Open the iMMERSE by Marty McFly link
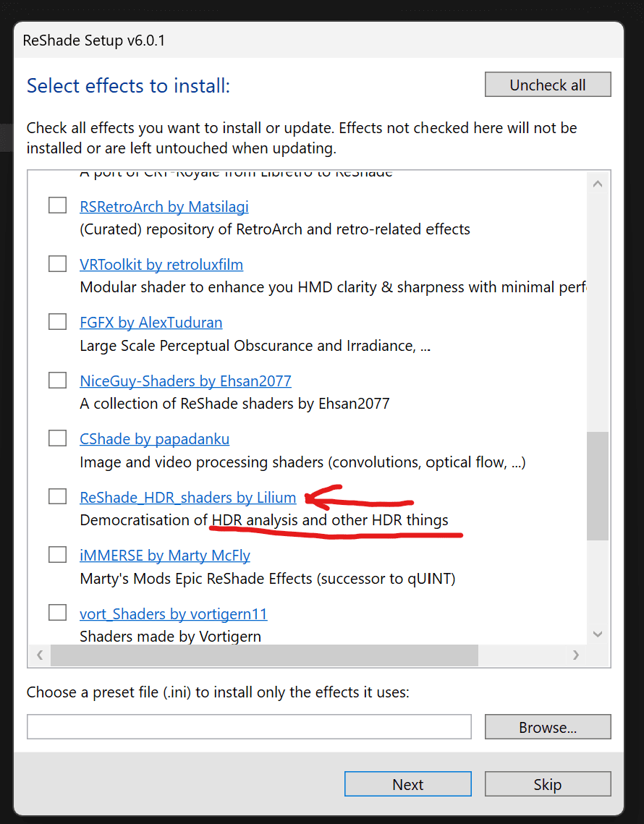This screenshot has width=644, height=824. [x=164, y=556]
